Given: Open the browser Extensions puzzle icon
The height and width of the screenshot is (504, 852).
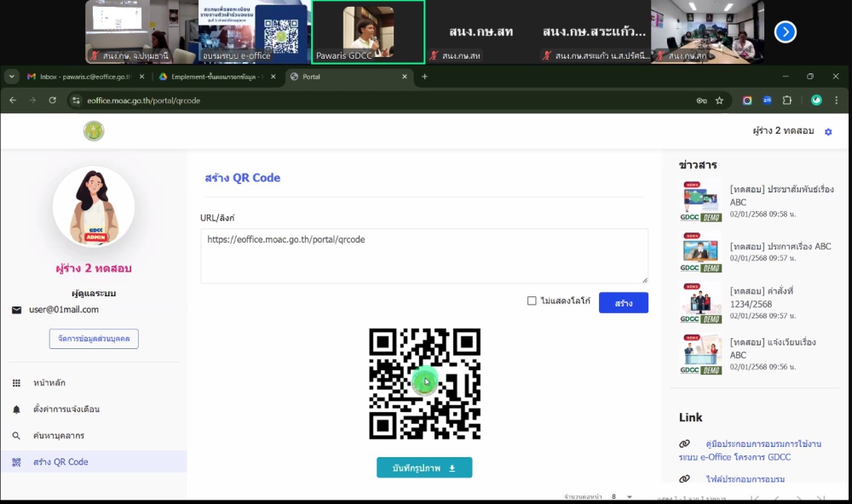Looking at the screenshot, I should 786,100.
